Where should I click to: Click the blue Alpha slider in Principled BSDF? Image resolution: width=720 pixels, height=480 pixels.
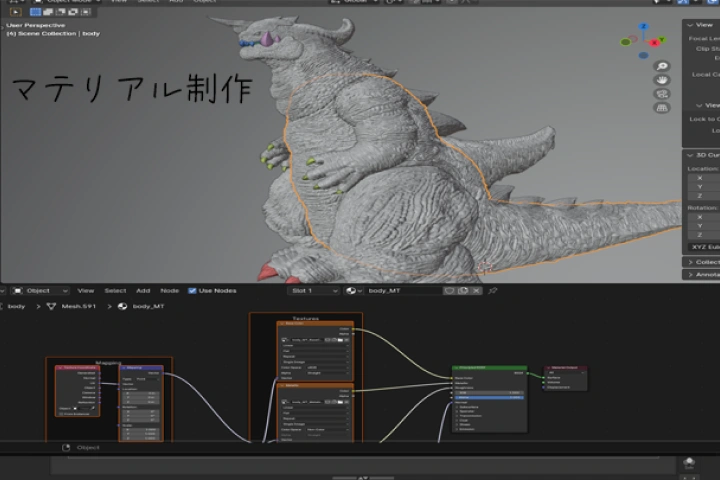[489, 397]
